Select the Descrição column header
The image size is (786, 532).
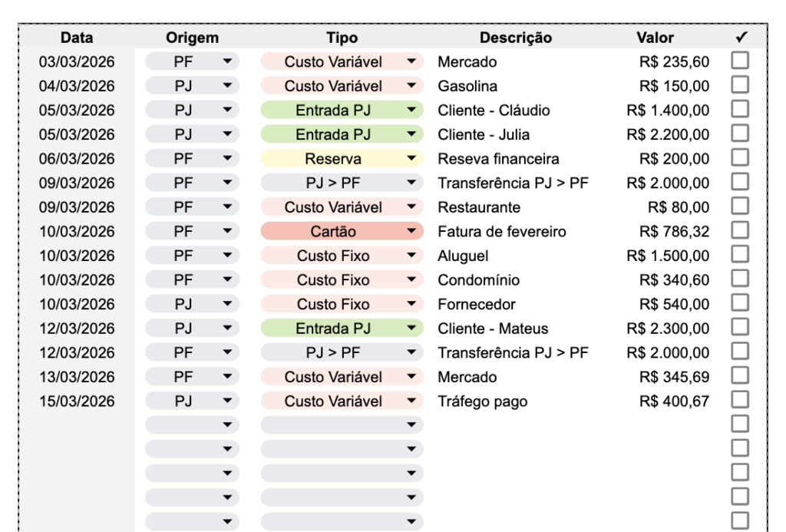click(515, 38)
